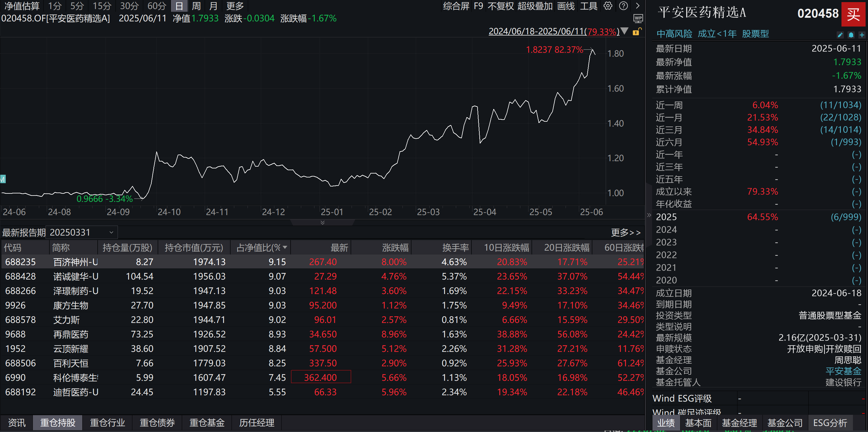This screenshot has height=432, width=868.
Task: Open chart settings gear icon
Action: 608,6
